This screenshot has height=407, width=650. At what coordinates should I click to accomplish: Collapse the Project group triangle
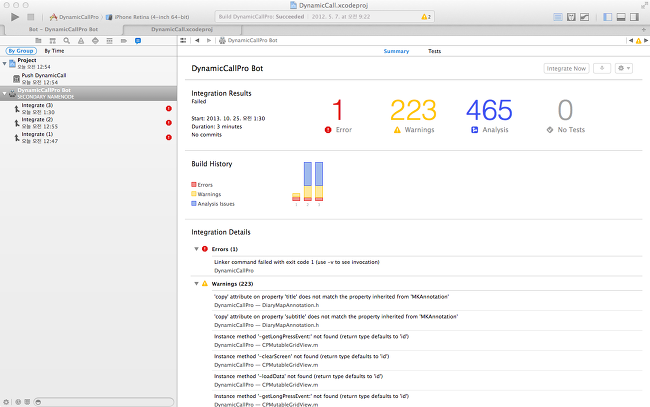click(x=5, y=63)
